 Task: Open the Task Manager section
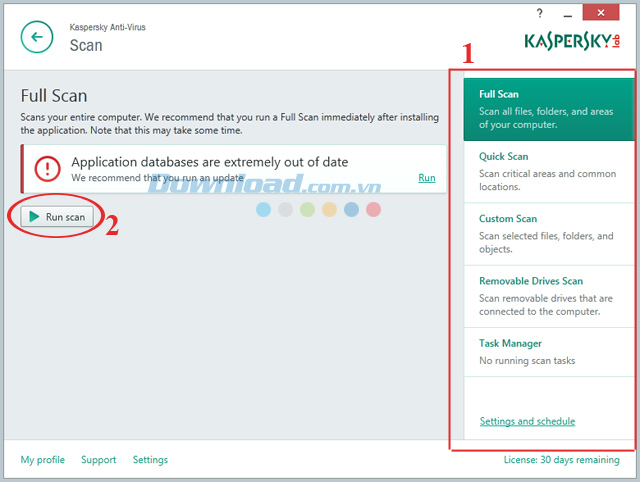[549, 352]
